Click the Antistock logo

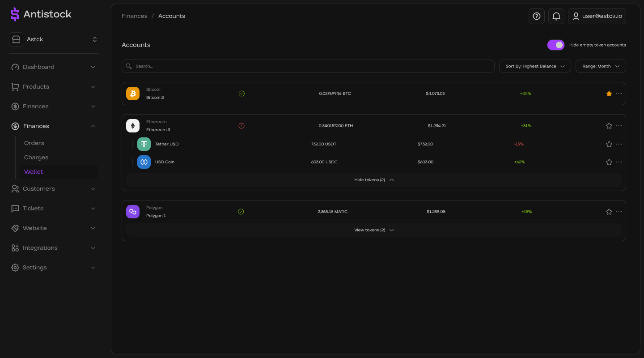[x=41, y=14]
